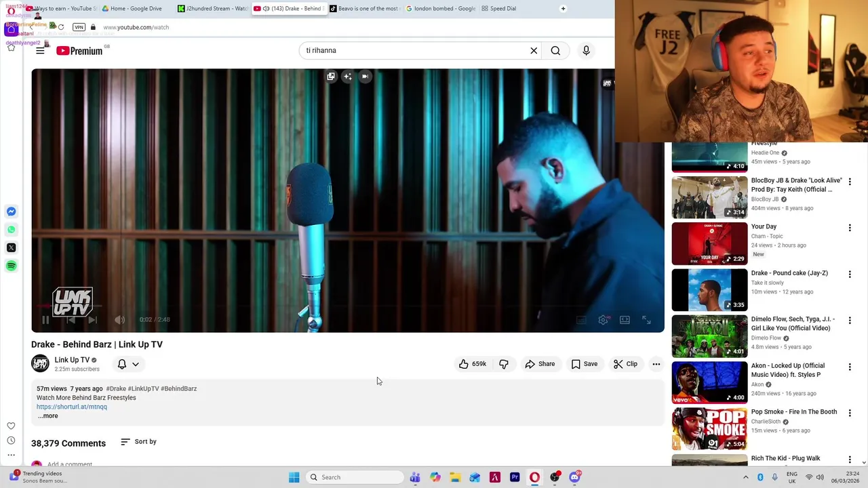Show hidden system tray icons
Viewport: 868px width, 488px height.
[x=745, y=477]
